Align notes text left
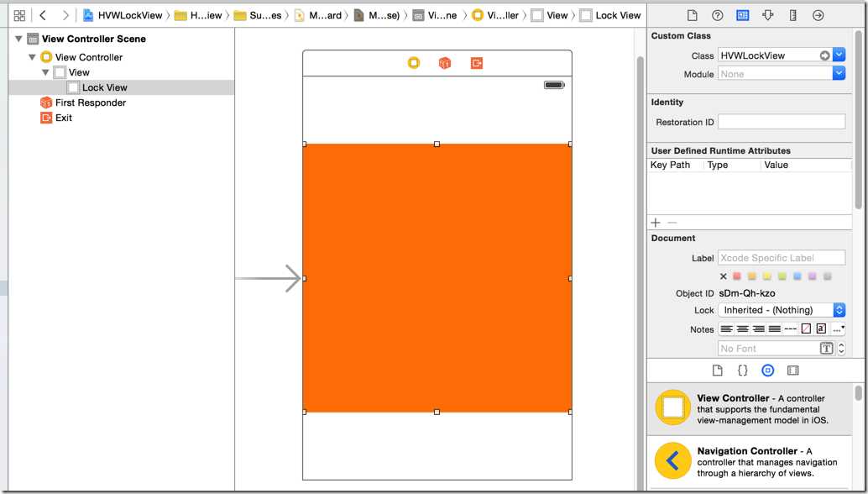Image resolution: width=868 pixels, height=494 pixels. pos(727,329)
